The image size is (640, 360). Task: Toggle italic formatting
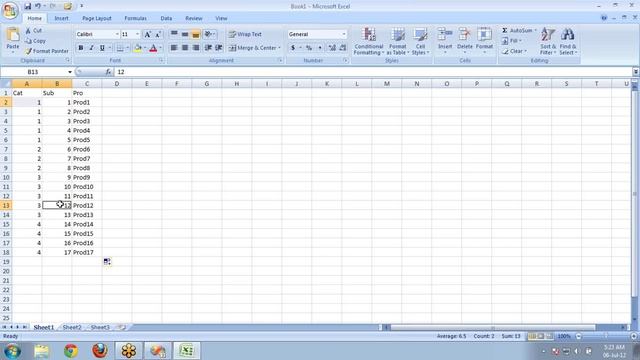(x=91, y=48)
